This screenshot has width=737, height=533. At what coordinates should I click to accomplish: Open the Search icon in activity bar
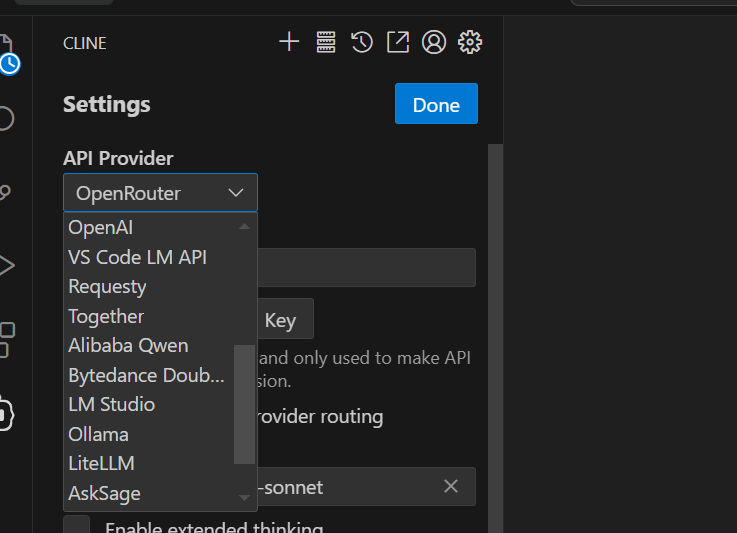[7, 118]
